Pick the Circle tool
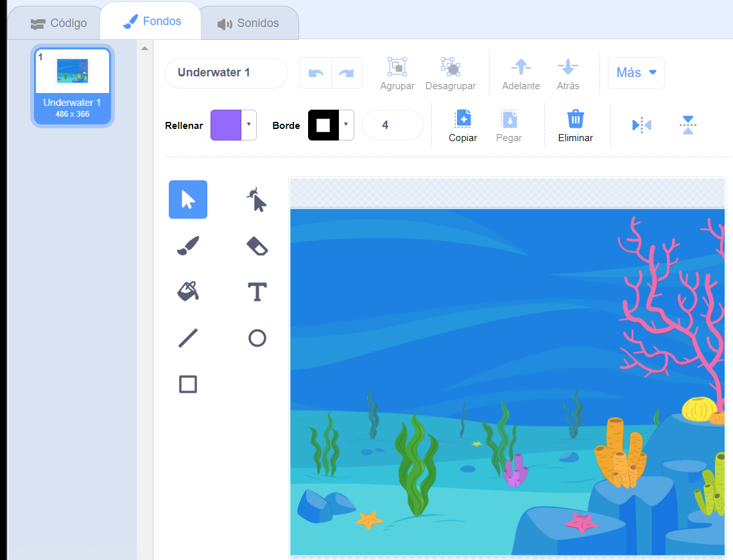This screenshot has height=560, width=733. tap(257, 337)
